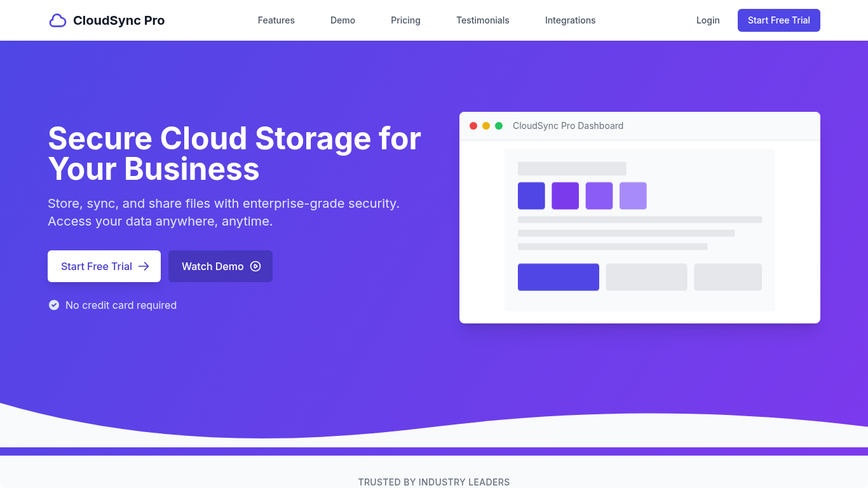Click the yellow dot in dashboard mockup
The width and height of the screenshot is (868, 488).
point(486,126)
